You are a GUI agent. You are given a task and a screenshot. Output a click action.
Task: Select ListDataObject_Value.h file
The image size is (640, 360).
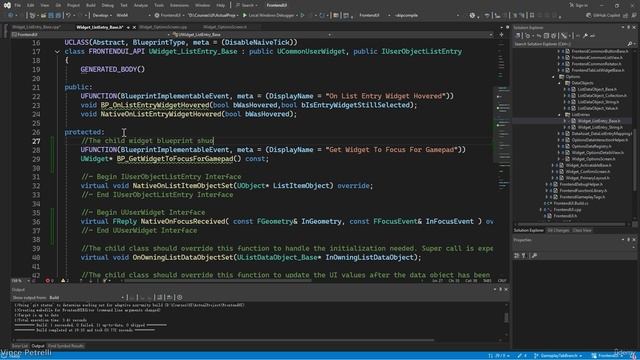point(597,108)
